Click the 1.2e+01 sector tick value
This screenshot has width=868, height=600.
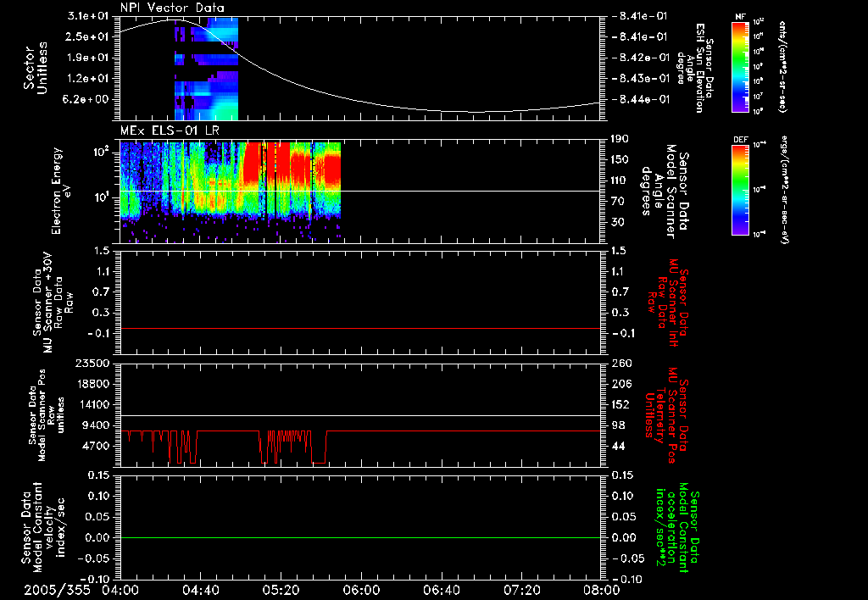click(88, 79)
